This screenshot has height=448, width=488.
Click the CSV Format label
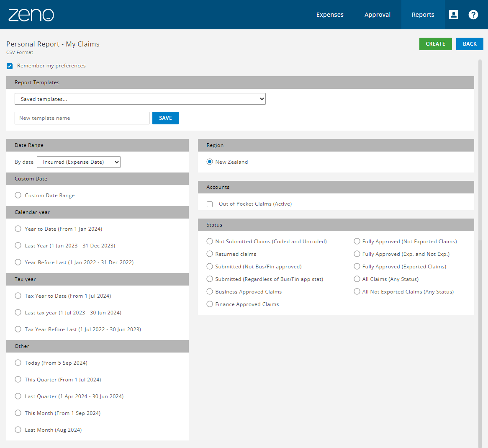(x=20, y=53)
